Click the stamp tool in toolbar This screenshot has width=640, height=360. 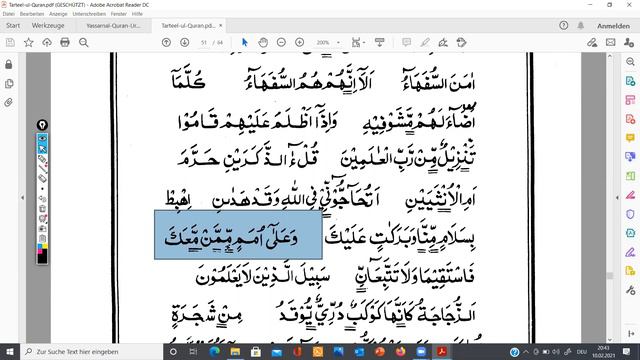(461, 42)
